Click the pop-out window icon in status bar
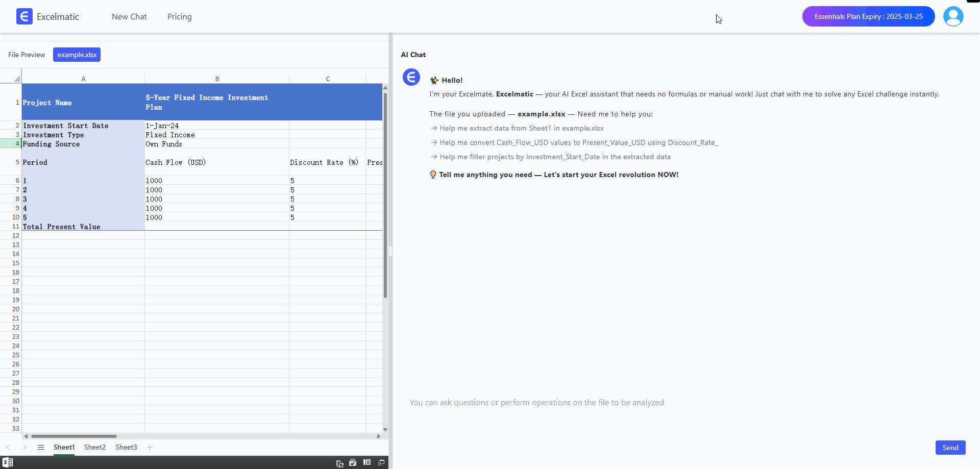This screenshot has width=980, height=469. 381,462
